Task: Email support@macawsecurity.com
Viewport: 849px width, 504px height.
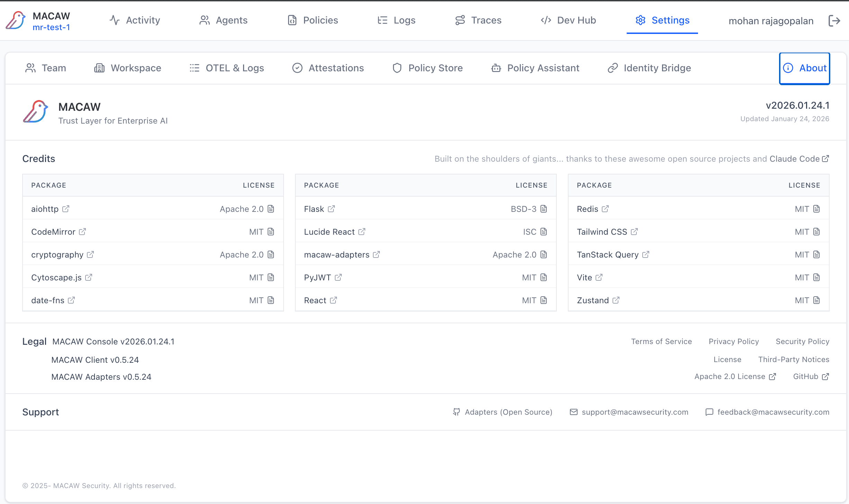Action: coord(635,412)
